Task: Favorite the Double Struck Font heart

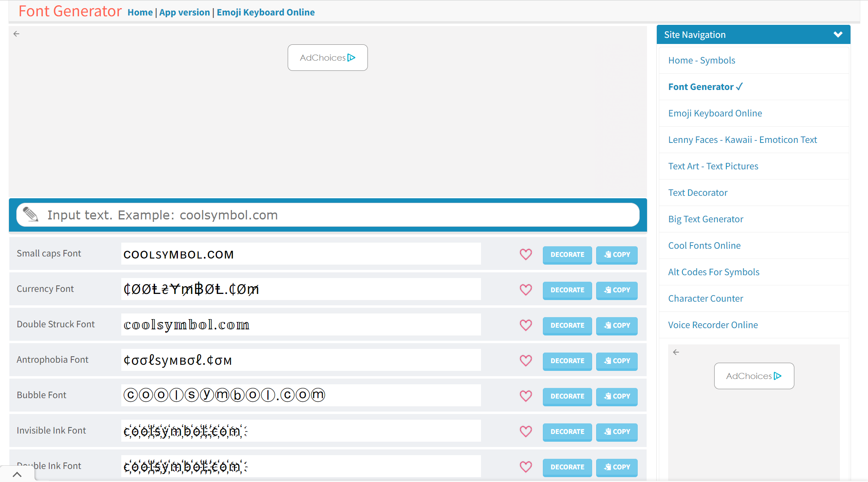Action: pyautogui.click(x=526, y=325)
